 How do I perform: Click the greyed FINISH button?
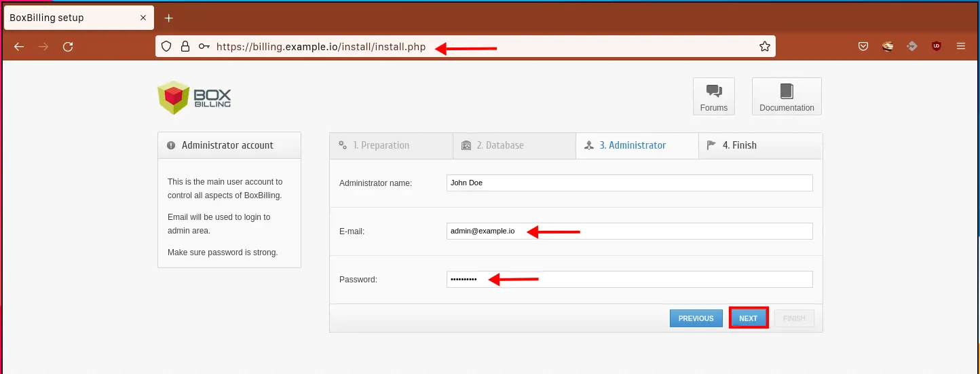pos(794,318)
